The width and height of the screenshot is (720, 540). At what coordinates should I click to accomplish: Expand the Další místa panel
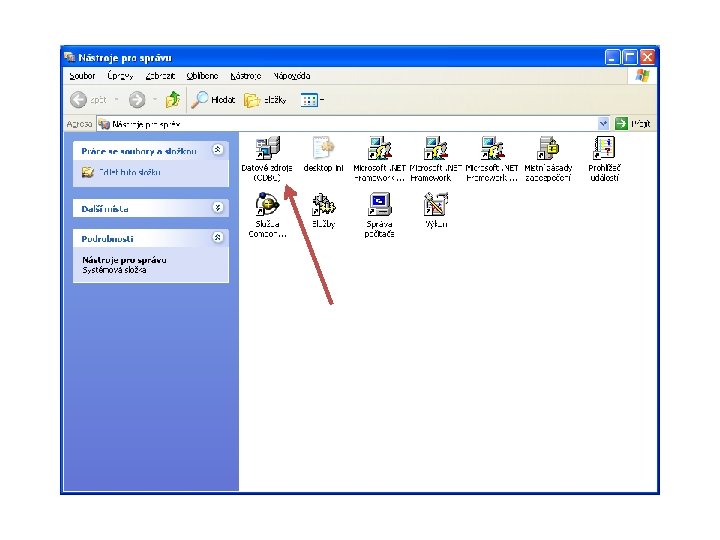point(218,208)
